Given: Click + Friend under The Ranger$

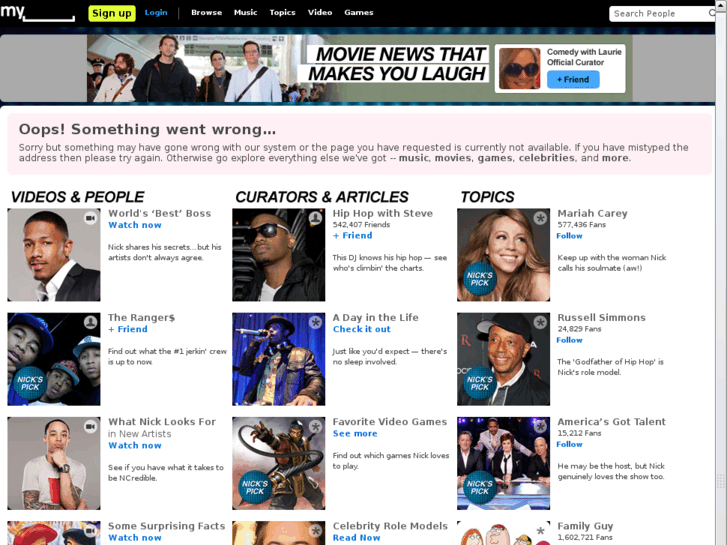Looking at the screenshot, I should [128, 329].
